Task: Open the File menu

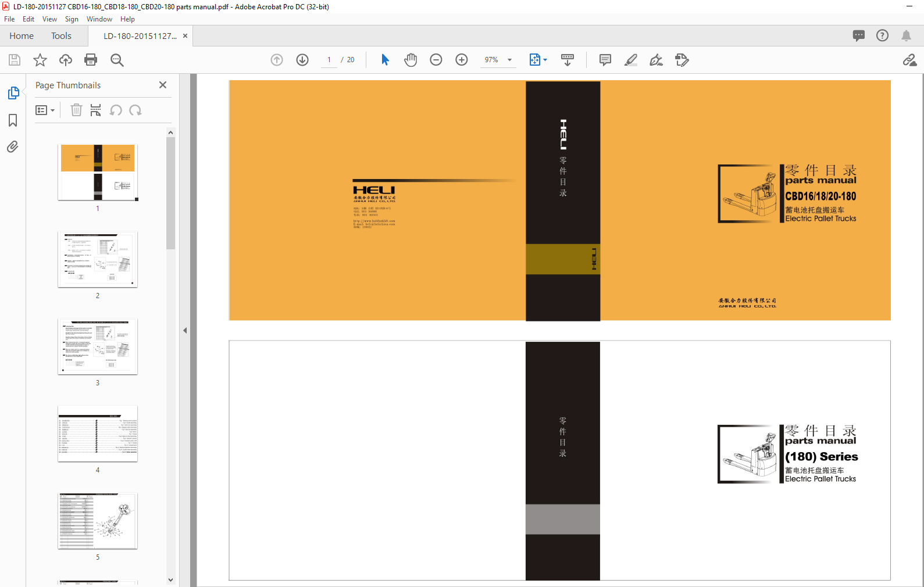Action: (9, 19)
